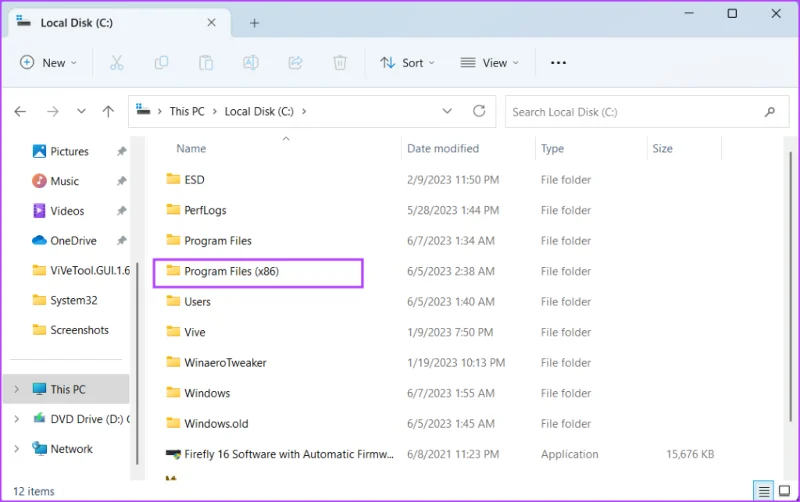Switch to details view in status bar

click(x=763, y=491)
